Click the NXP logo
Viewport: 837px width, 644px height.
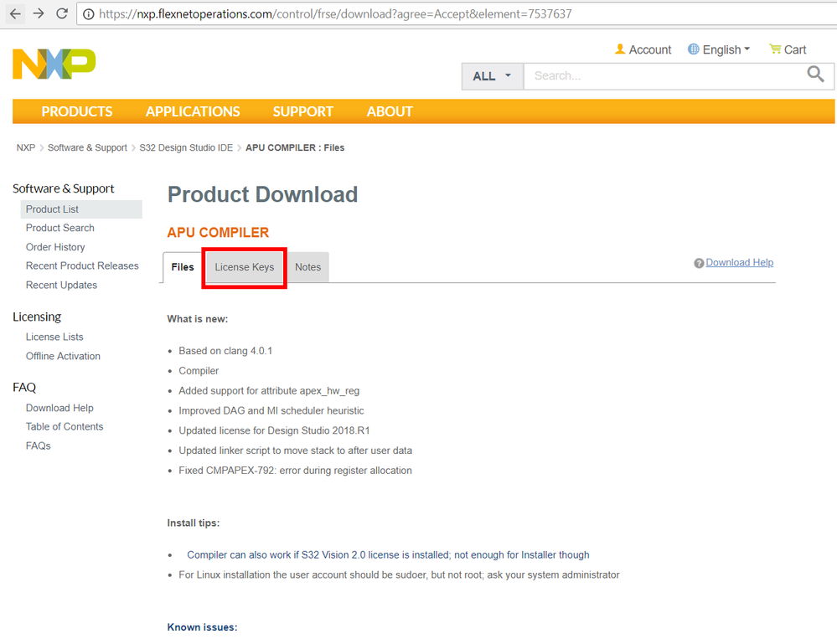point(54,64)
